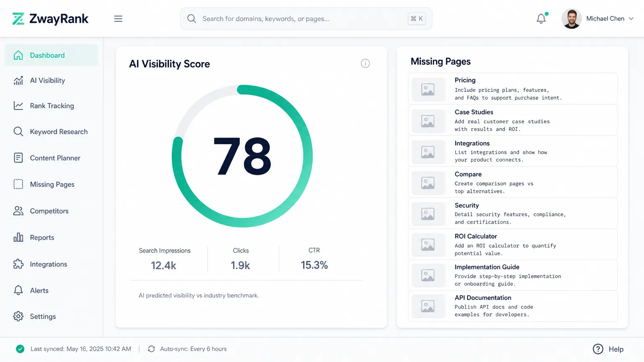Open Rank Tracking page
The image size is (644, 362).
click(x=52, y=106)
